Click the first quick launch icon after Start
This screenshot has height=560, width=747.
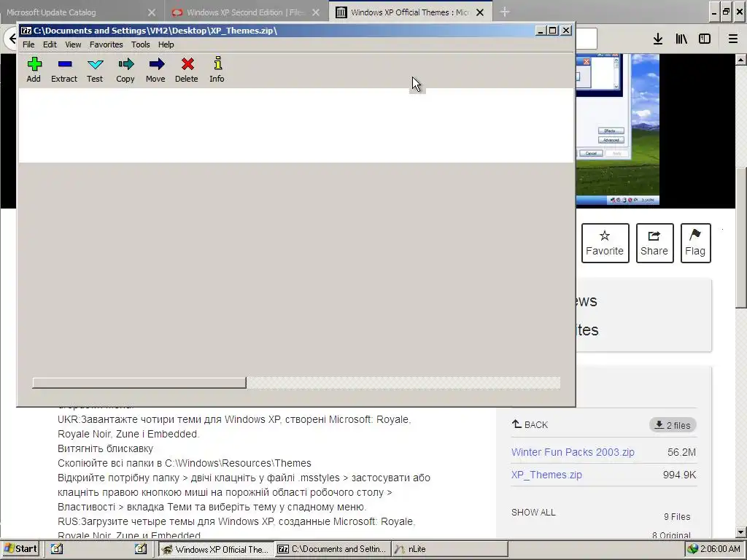[57, 548]
